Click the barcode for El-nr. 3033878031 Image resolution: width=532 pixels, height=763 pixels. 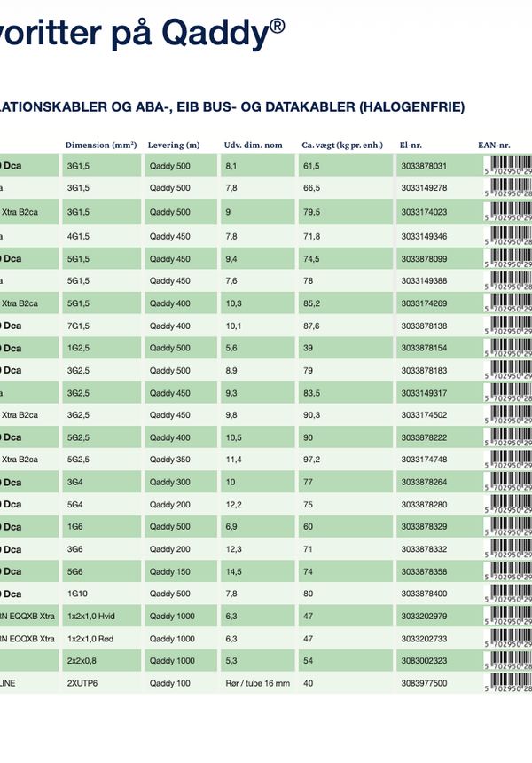[508, 165]
